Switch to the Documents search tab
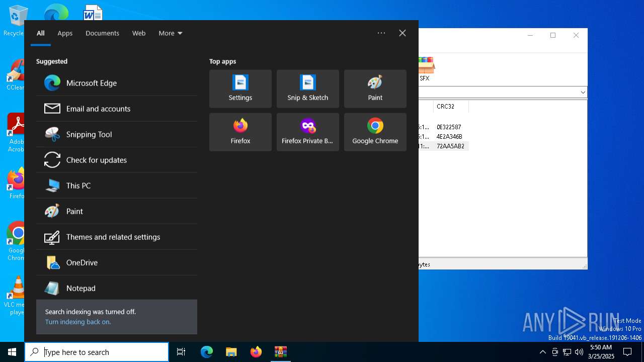 tap(102, 33)
